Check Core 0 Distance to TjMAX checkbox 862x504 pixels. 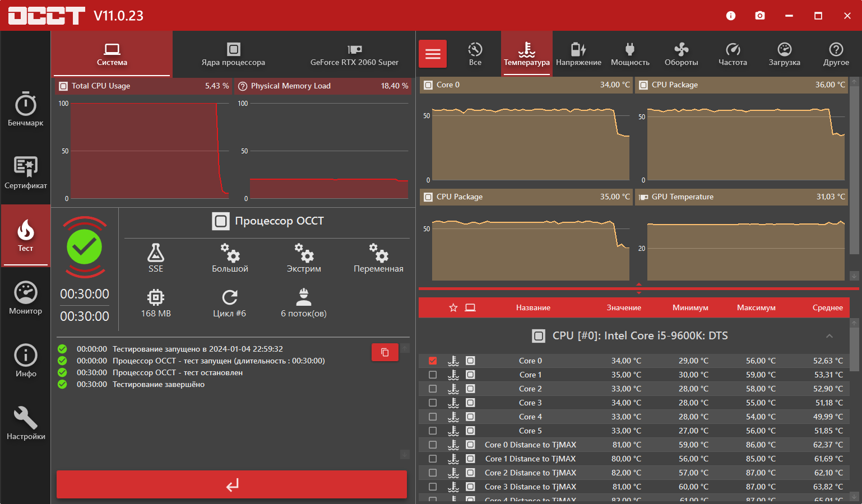click(433, 445)
